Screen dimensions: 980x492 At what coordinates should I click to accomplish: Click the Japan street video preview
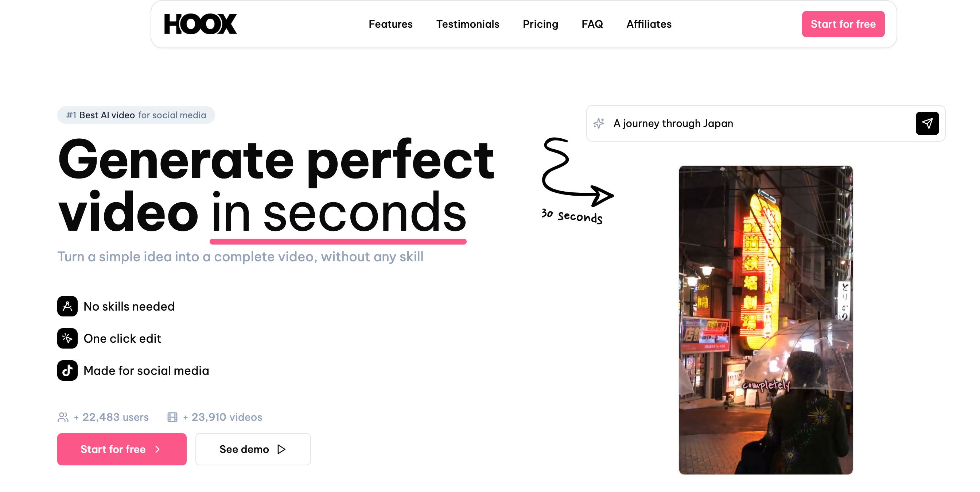click(765, 320)
